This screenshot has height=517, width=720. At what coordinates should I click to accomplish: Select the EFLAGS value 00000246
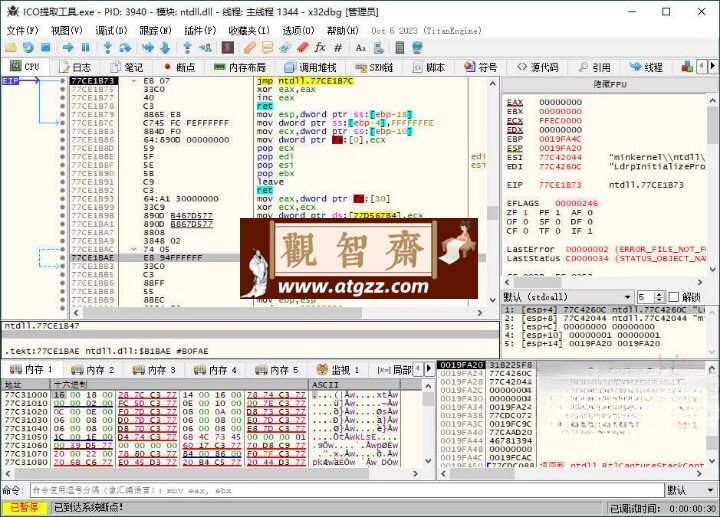coord(576,203)
